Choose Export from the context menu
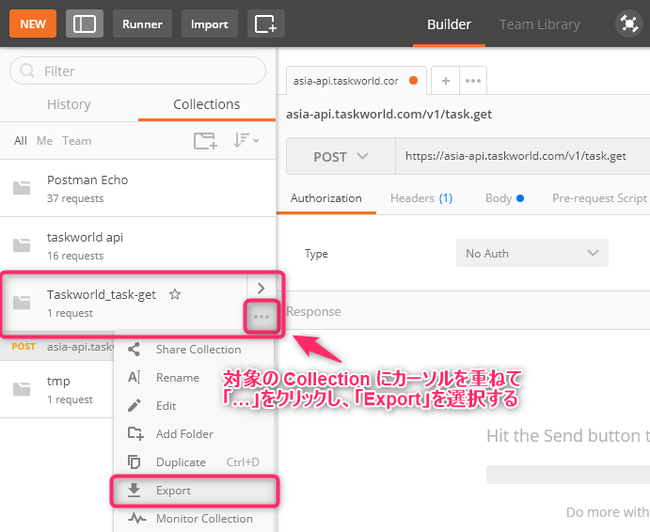650x532 pixels. click(x=194, y=491)
